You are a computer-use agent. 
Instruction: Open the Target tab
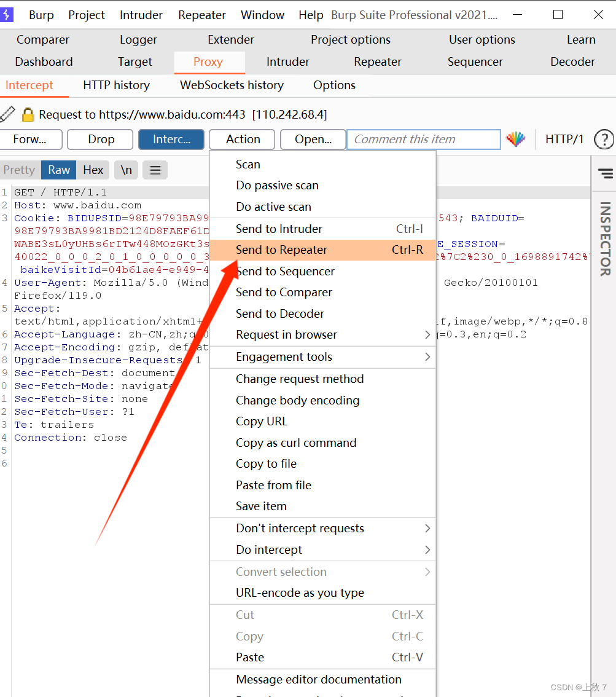(x=135, y=62)
